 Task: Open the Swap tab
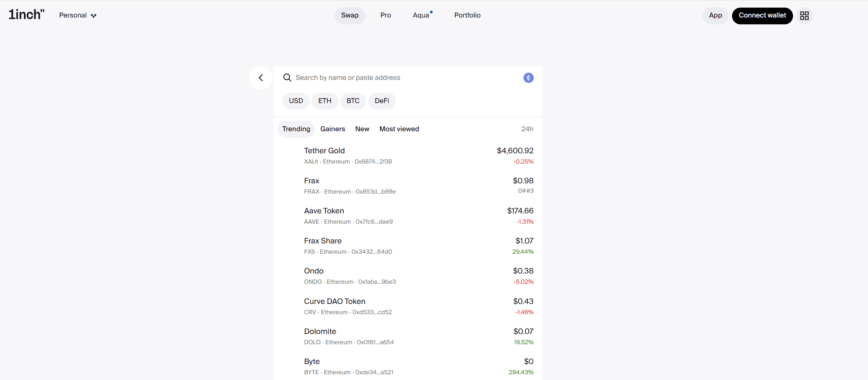click(x=349, y=16)
